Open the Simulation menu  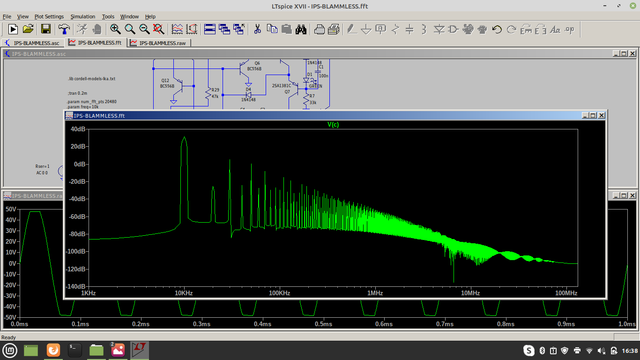coord(83,16)
